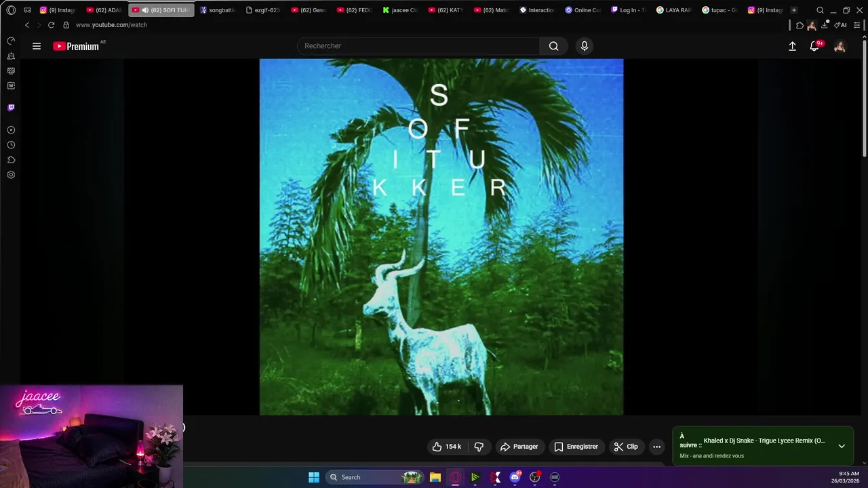Click the Khaled x Dj Snake up-next title
The width and height of the screenshot is (868, 488).
point(764,441)
